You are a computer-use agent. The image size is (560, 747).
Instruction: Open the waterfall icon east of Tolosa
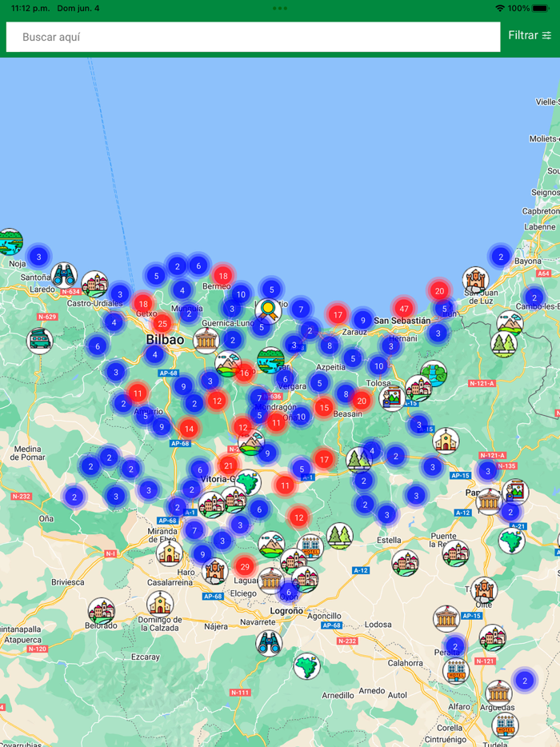tap(434, 373)
